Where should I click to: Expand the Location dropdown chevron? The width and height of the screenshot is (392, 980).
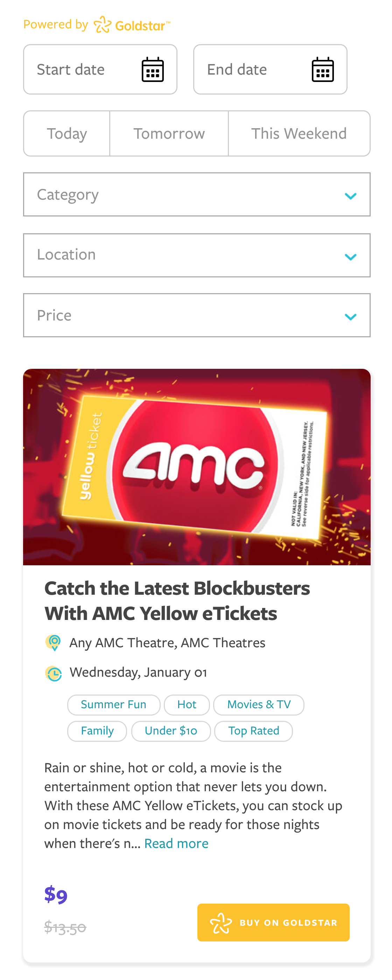click(x=350, y=257)
